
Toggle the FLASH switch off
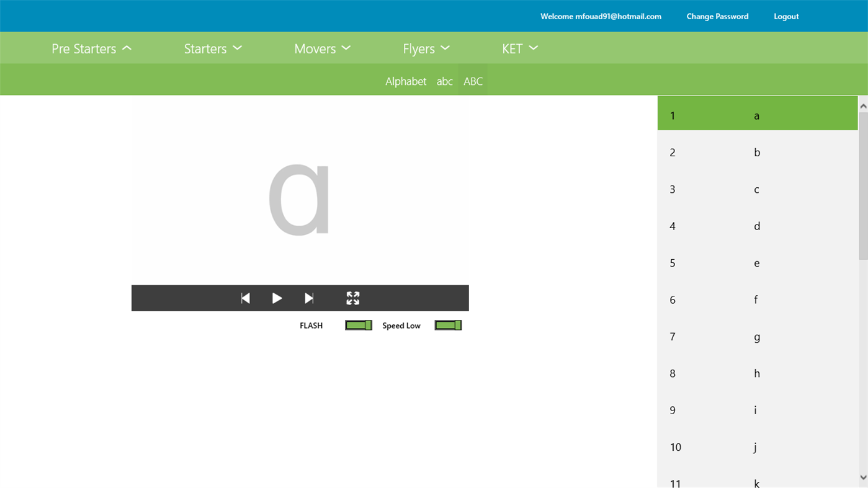pos(359,324)
